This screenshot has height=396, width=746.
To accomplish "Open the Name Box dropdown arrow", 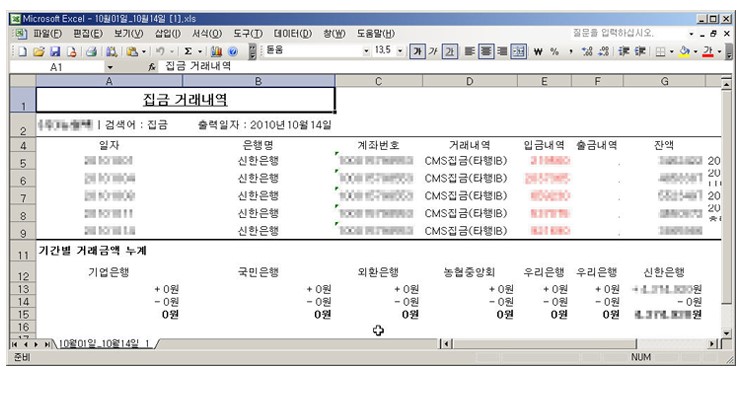I will [x=110, y=67].
